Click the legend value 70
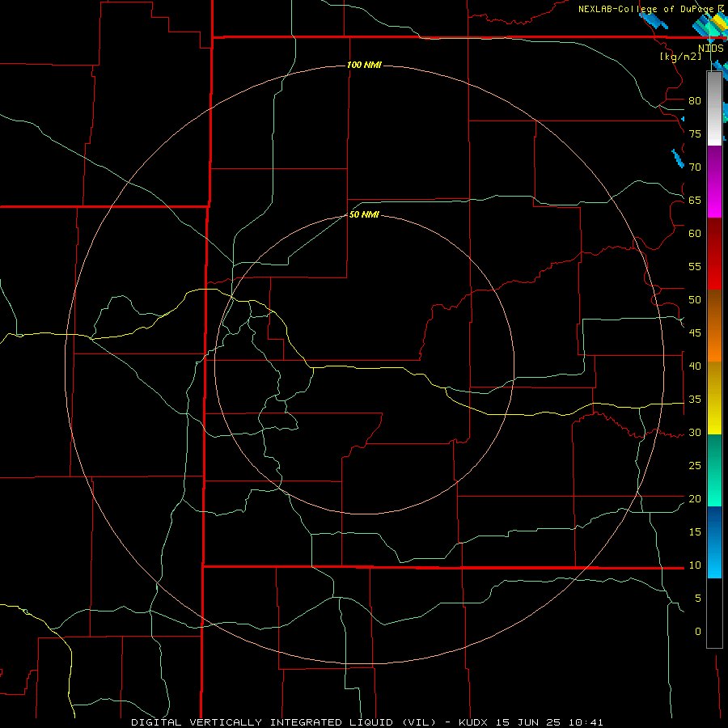The width and height of the screenshot is (728, 728). (695, 167)
